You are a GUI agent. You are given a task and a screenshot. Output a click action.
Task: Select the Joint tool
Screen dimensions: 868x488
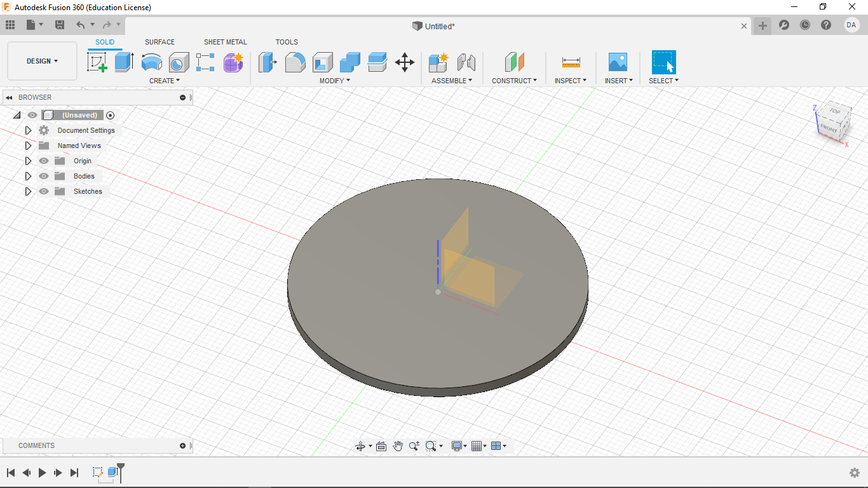click(x=466, y=62)
